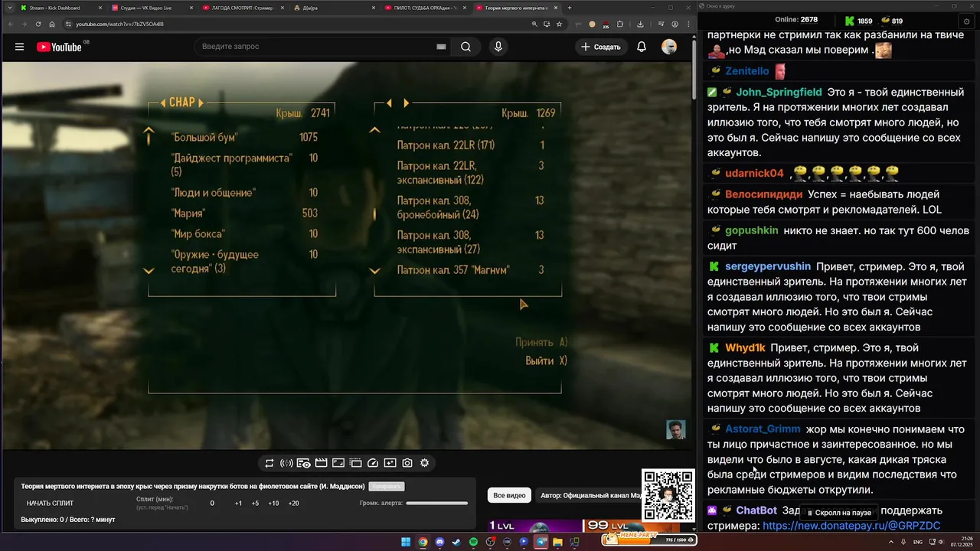Click username Zenitello in chat
The width and height of the screenshot is (980, 551).
click(x=747, y=71)
